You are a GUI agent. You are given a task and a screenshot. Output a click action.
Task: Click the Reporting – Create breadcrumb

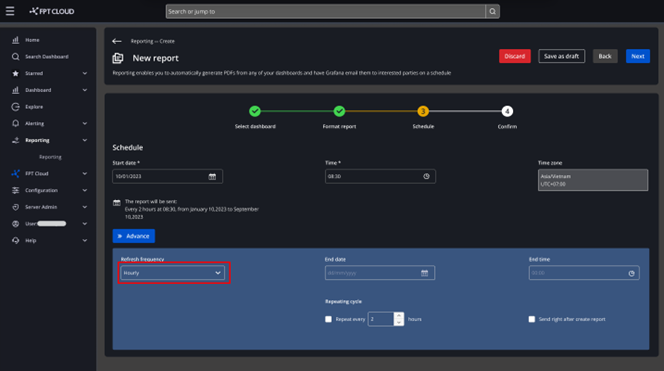(x=152, y=41)
